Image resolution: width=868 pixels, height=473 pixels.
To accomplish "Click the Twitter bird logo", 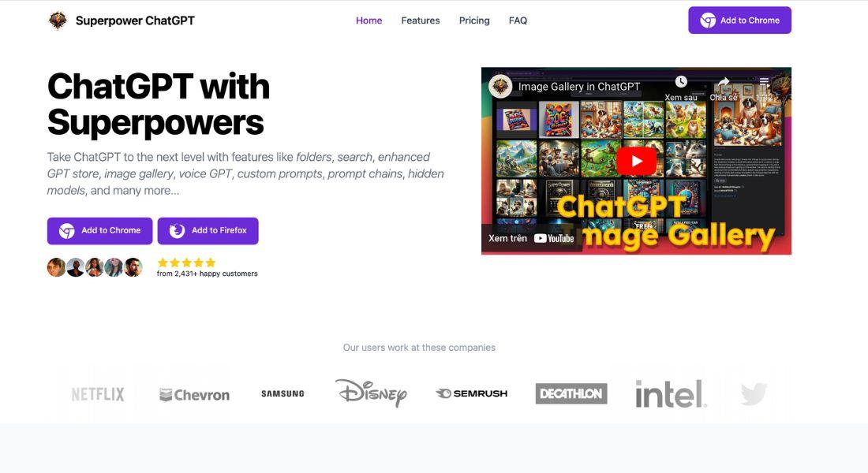I will pos(754,394).
